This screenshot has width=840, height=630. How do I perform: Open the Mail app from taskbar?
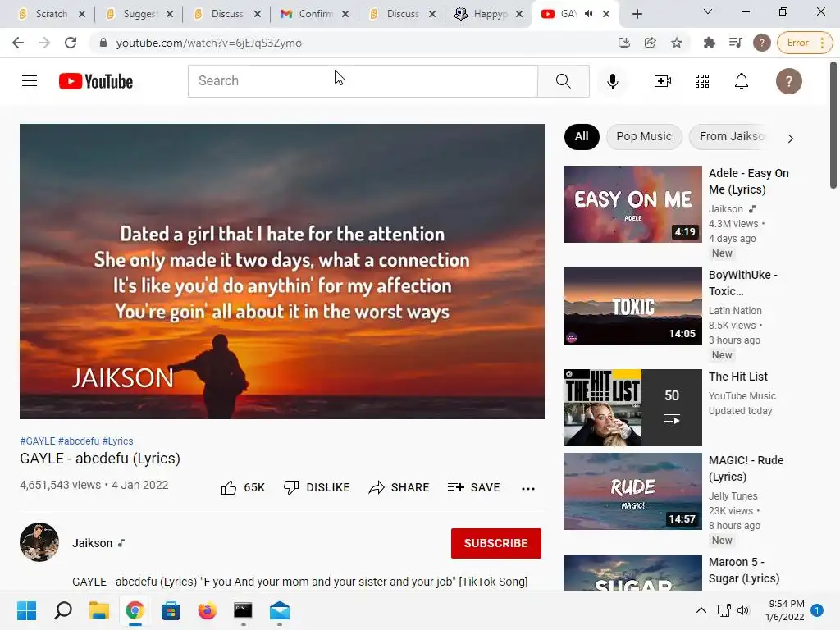coord(280,610)
